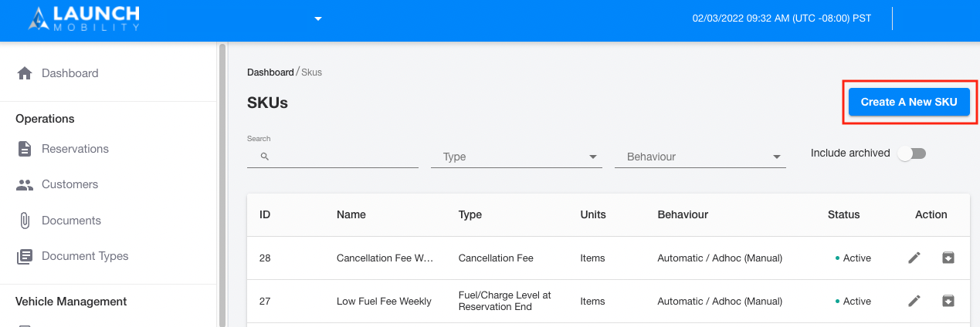This screenshot has height=327, width=980.
Task: Click the Customers people icon
Action: 25,185
